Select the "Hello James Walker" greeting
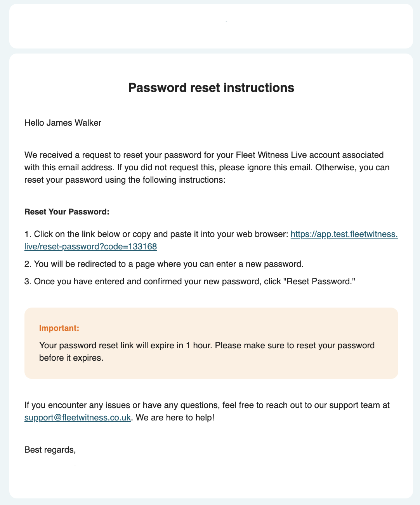 63,123
